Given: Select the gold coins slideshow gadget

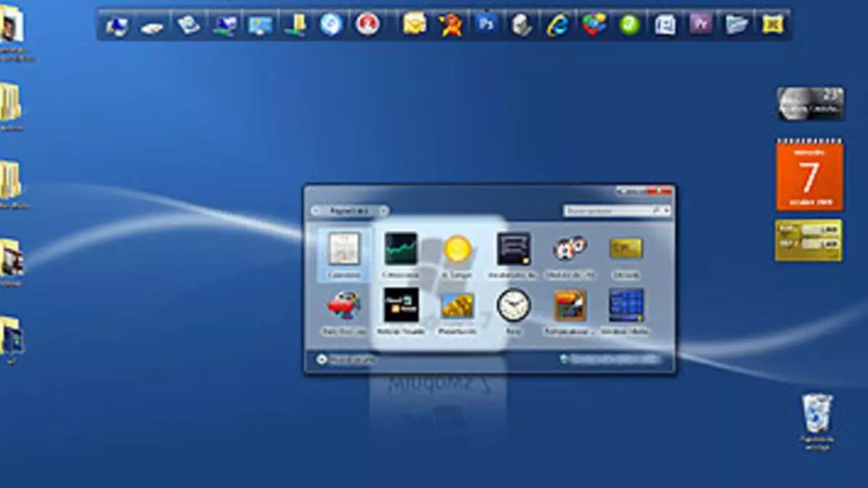Looking at the screenshot, I should pyautogui.click(x=457, y=306).
